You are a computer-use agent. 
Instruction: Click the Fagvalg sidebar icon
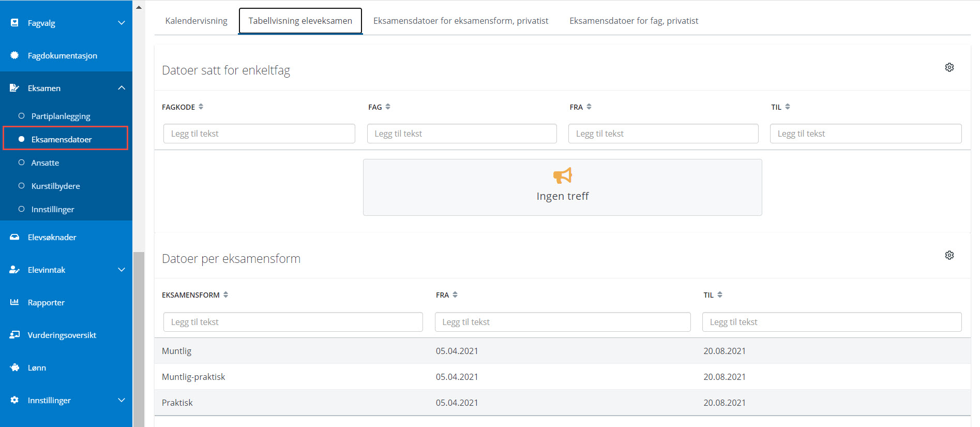click(x=14, y=23)
